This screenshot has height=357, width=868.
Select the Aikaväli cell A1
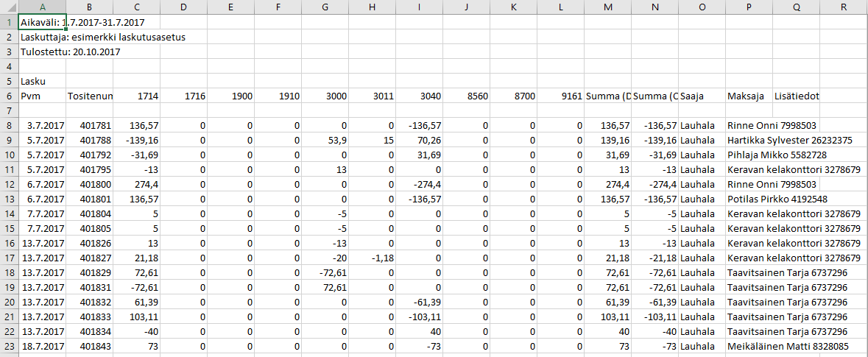[43, 22]
